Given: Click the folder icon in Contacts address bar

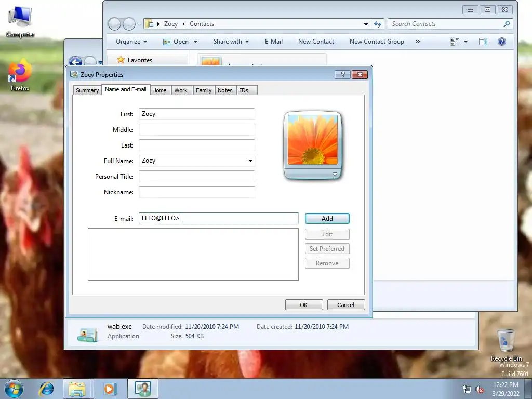Looking at the screenshot, I should (x=149, y=24).
